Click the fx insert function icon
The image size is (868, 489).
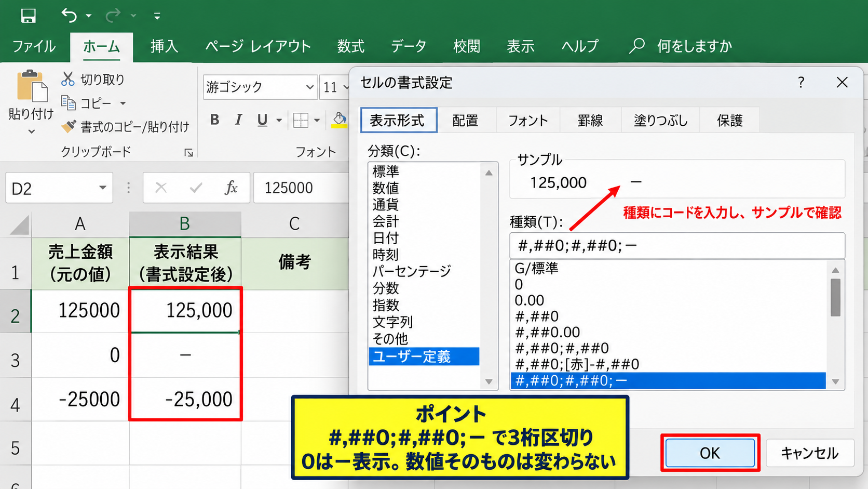pyautogui.click(x=231, y=188)
